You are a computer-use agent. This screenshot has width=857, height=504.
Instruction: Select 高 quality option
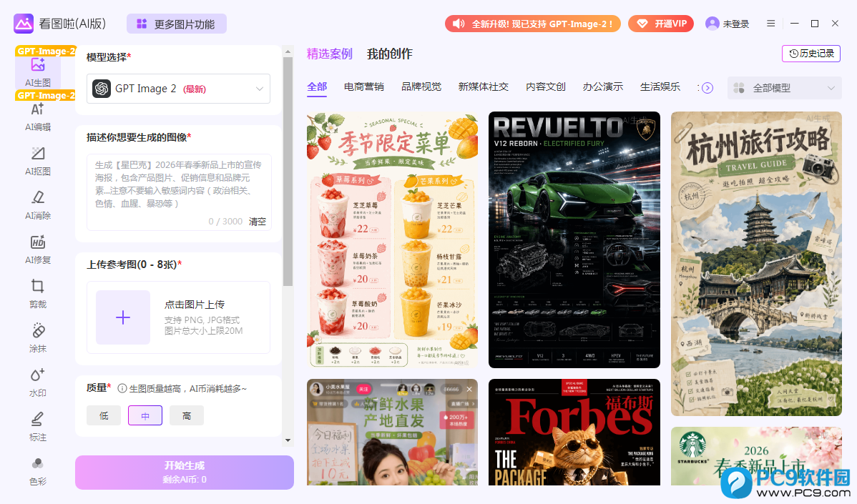pyautogui.click(x=187, y=415)
